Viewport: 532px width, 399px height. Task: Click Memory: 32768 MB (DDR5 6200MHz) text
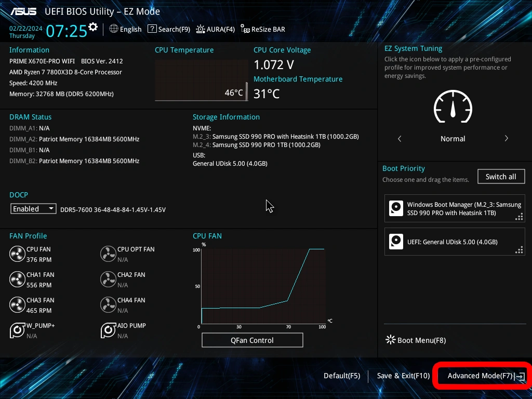tap(61, 94)
